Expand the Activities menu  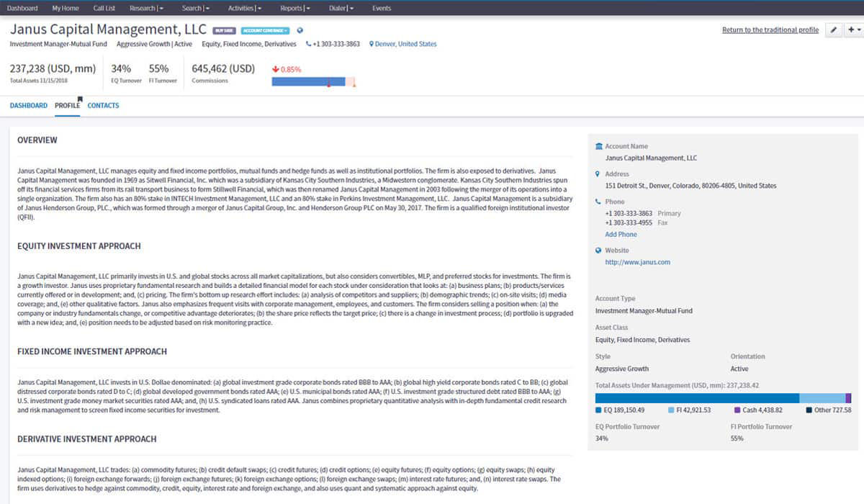tap(244, 8)
